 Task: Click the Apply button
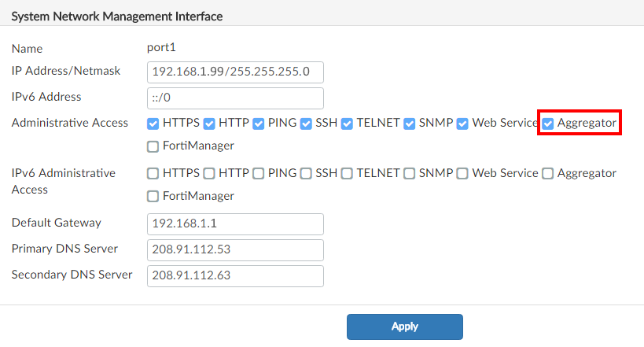(x=404, y=327)
